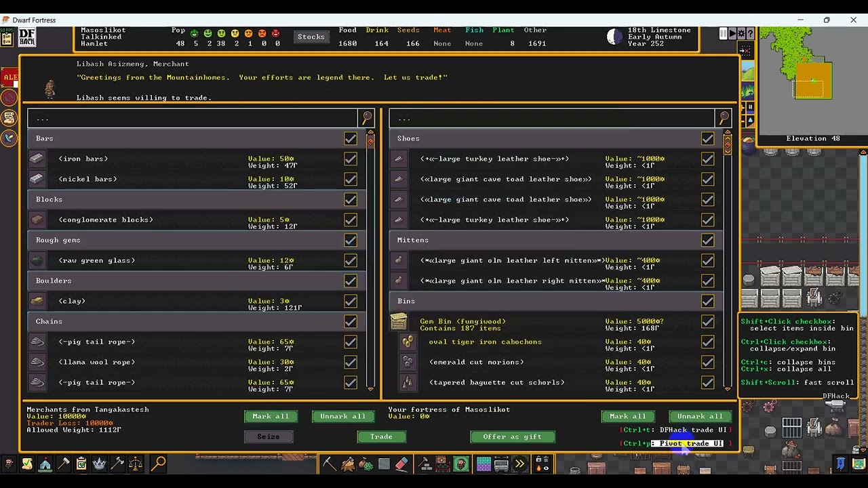Screen dimensions: 868x488
Task: Click the Trade button
Action: tap(381, 436)
